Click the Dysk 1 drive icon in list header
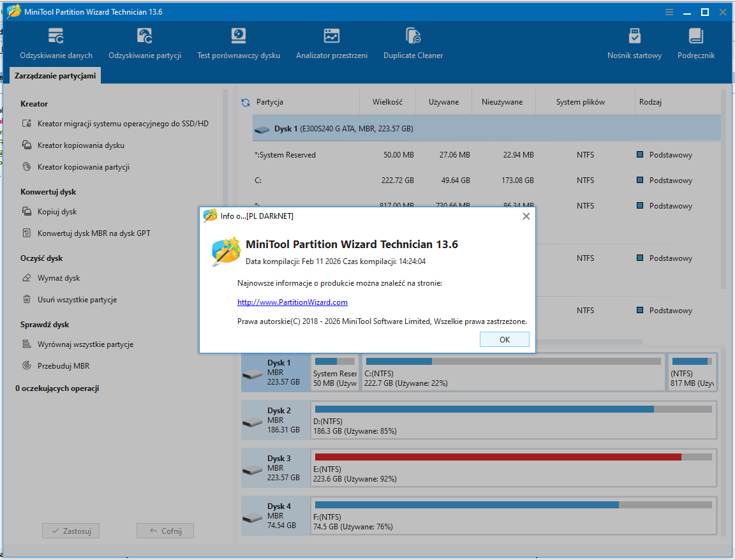735x560 pixels. (262, 129)
